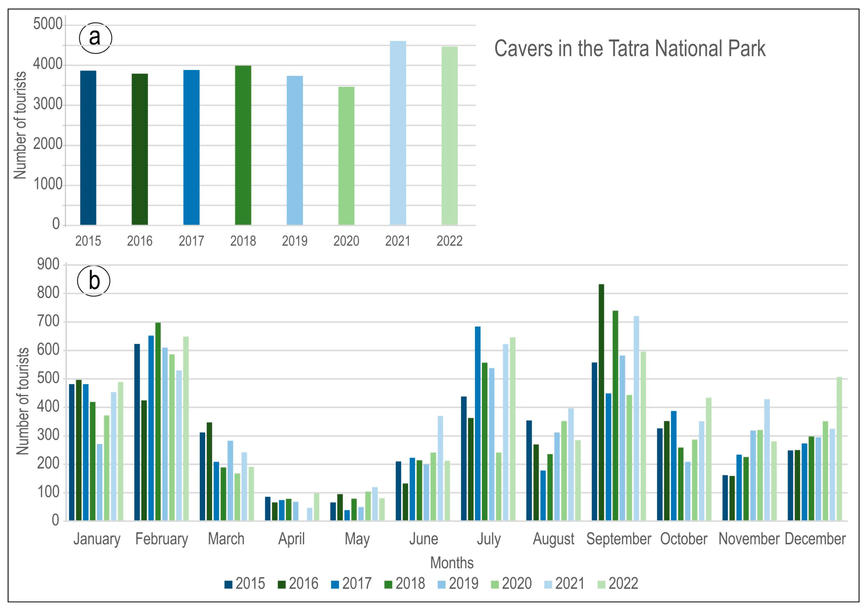This screenshot has height=611, width=868.
Task: Click the December 2022 bar
Action: (x=839, y=449)
